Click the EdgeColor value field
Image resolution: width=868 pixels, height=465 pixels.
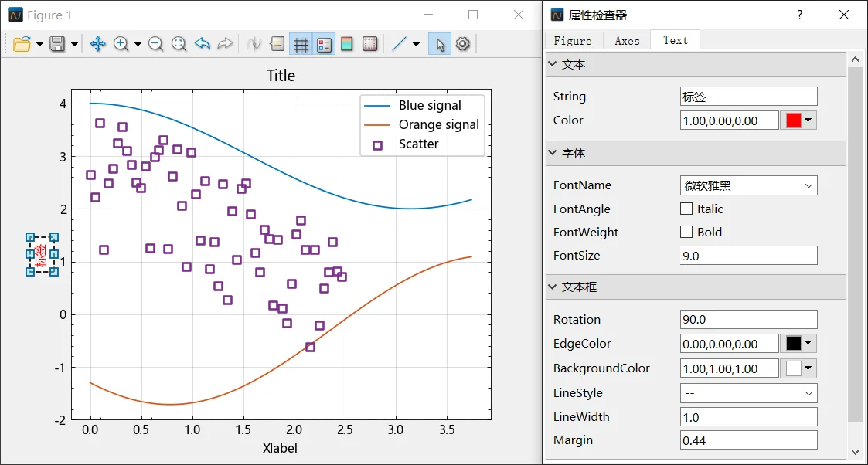730,344
